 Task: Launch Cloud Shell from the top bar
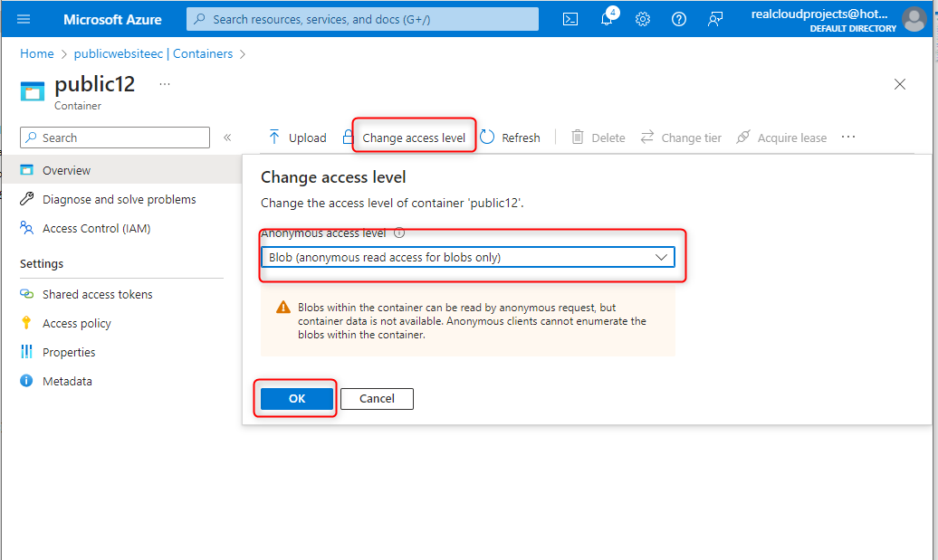570,19
